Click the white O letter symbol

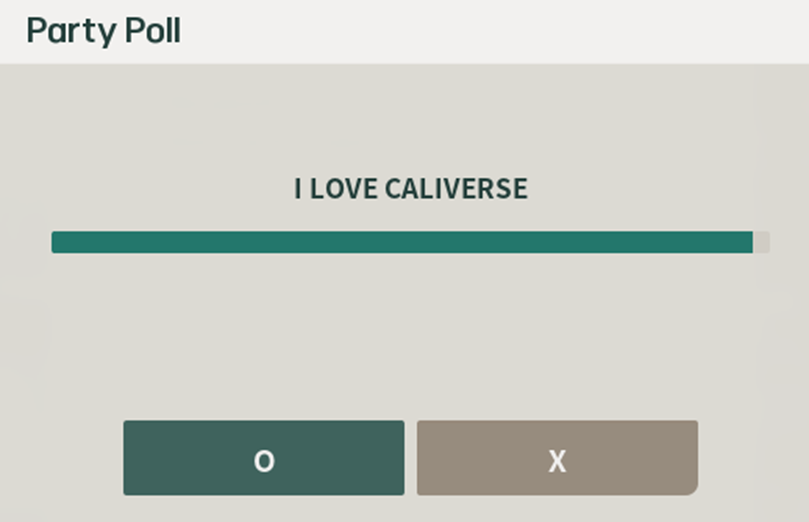264,461
